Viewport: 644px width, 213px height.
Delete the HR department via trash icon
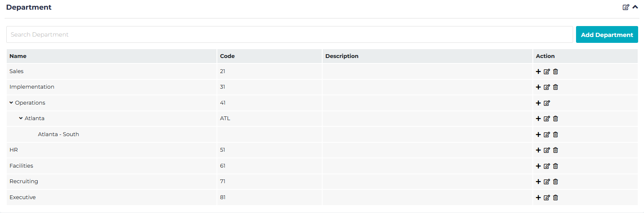tap(555, 150)
